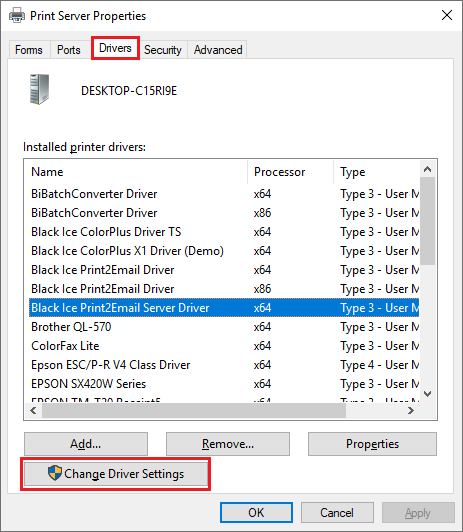Click the left arrow of horizontal scrollbar
463x532 pixels.
pos(33,411)
